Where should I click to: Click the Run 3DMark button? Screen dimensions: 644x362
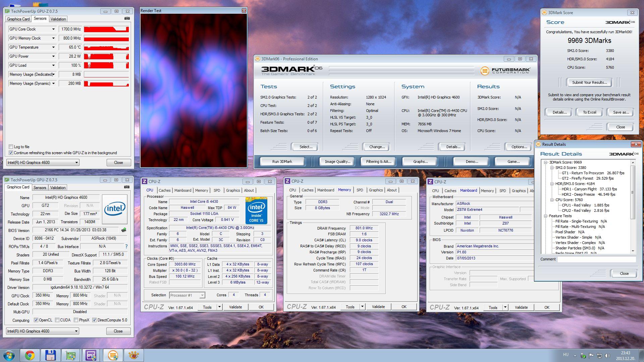coord(282,162)
